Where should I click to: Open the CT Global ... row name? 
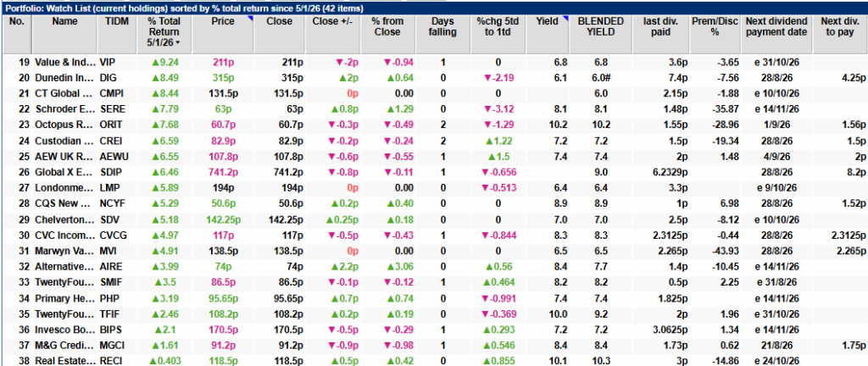[x=66, y=93]
